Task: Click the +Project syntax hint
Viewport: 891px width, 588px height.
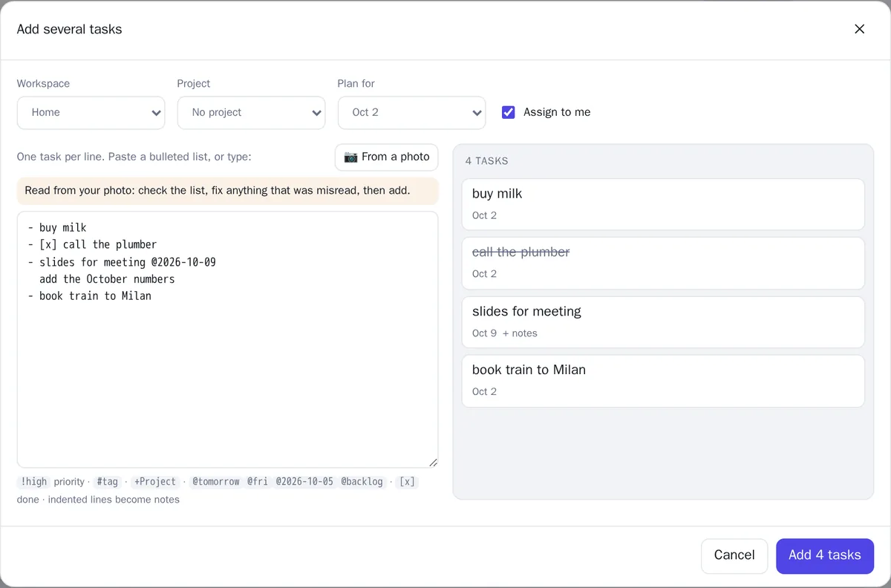Action: coord(155,482)
